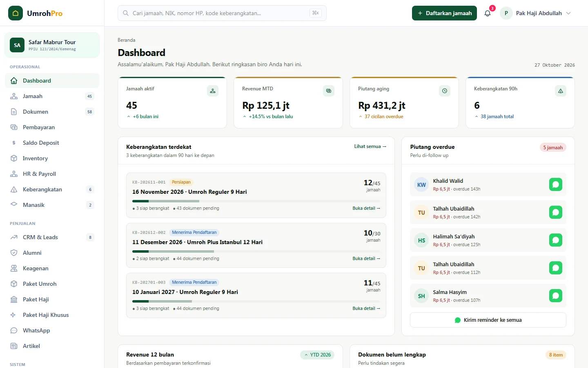Click the Paket Haji Khusus sparkle icon
The image size is (588, 368).
14,315
